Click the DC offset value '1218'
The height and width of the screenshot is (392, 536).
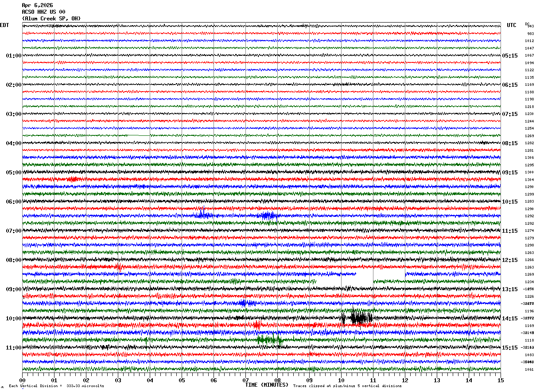pos(530,107)
